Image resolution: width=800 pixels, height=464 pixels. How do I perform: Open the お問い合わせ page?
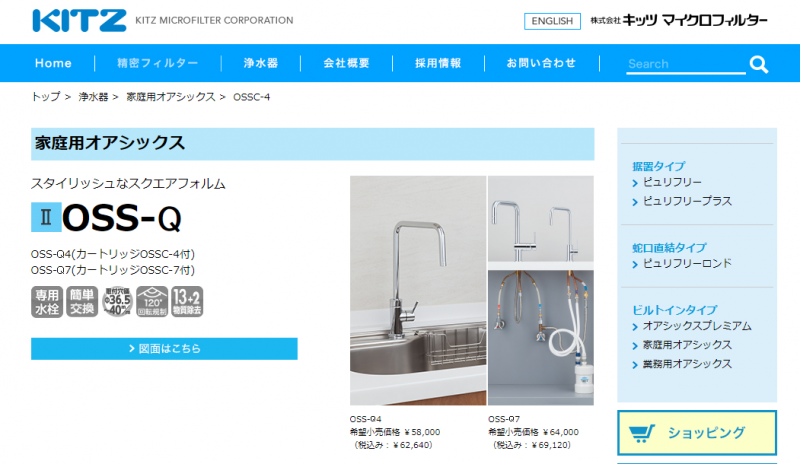click(x=541, y=63)
